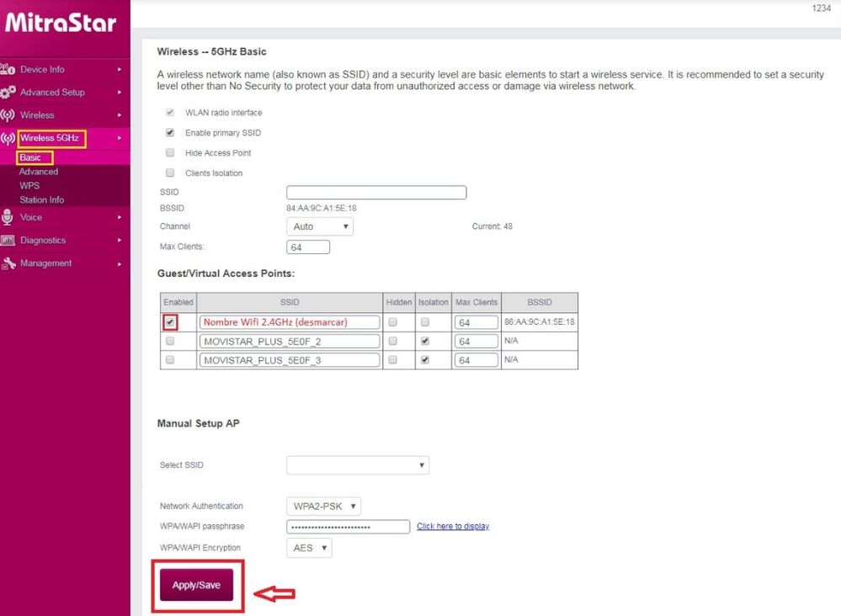Check the Clients Isolation option

[x=169, y=173]
